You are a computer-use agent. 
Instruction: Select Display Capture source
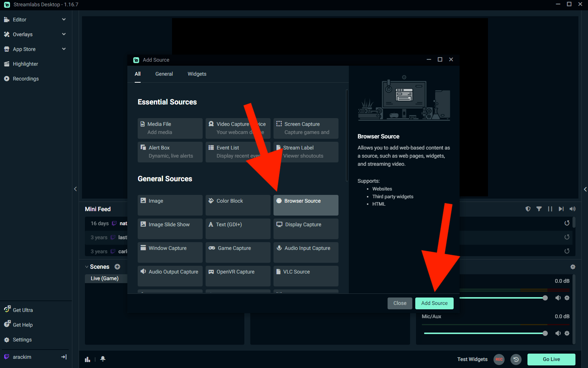(306, 228)
